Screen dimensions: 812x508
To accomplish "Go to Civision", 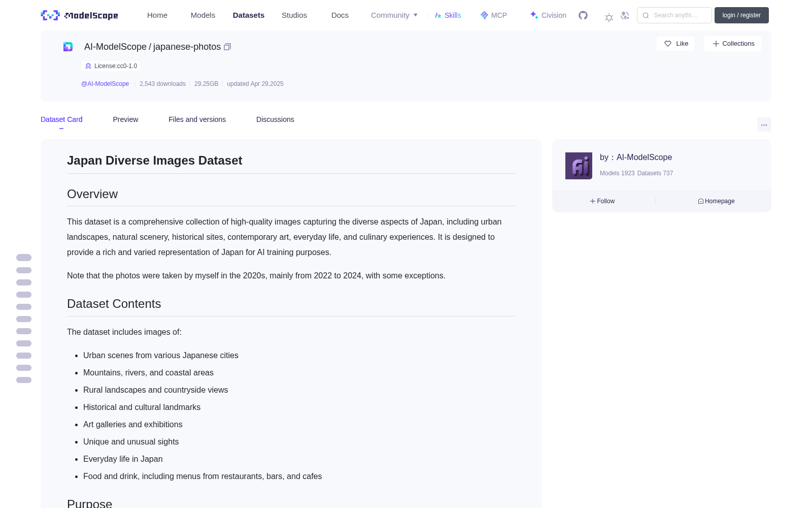I will click(x=548, y=15).
